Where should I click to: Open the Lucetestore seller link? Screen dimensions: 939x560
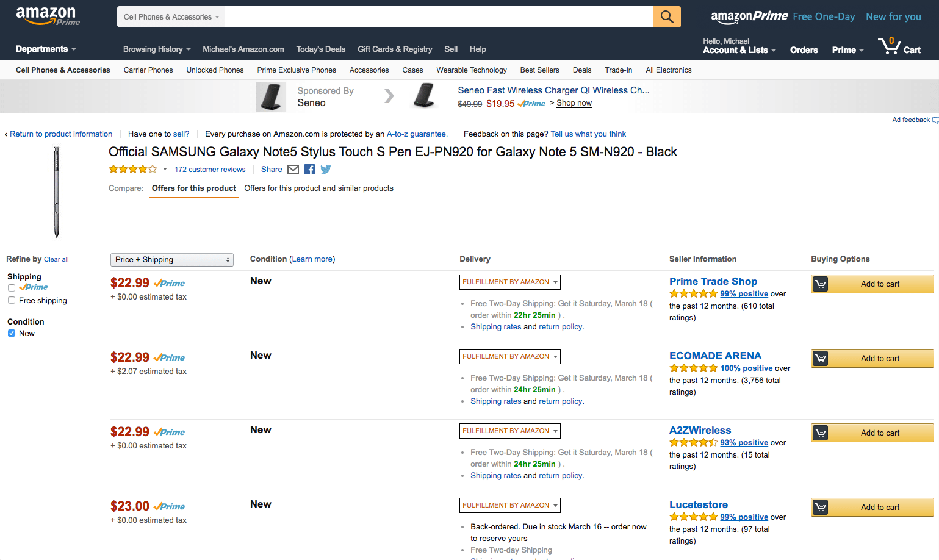pos(699,504)
